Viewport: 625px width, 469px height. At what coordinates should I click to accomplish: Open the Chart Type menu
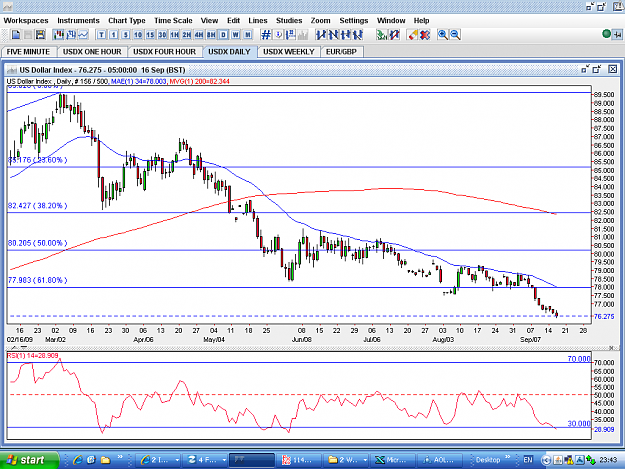point(127,21)
